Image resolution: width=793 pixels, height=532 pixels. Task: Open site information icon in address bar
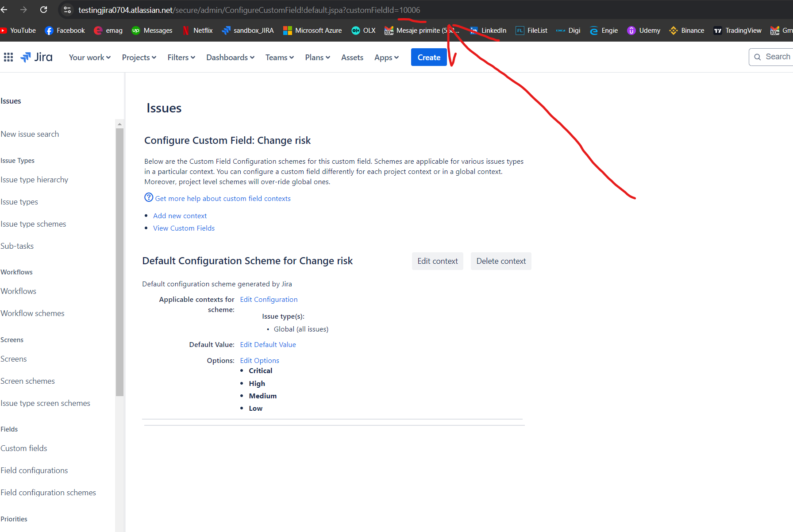point(67,10)
